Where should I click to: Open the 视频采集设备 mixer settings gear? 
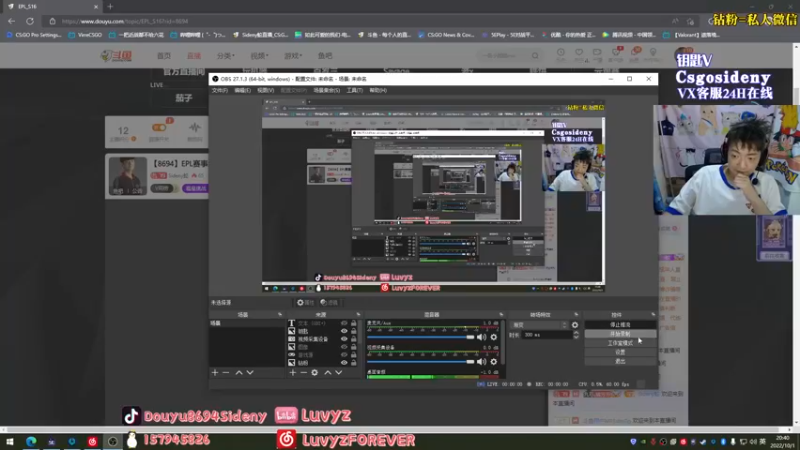(x=493, y=362)
